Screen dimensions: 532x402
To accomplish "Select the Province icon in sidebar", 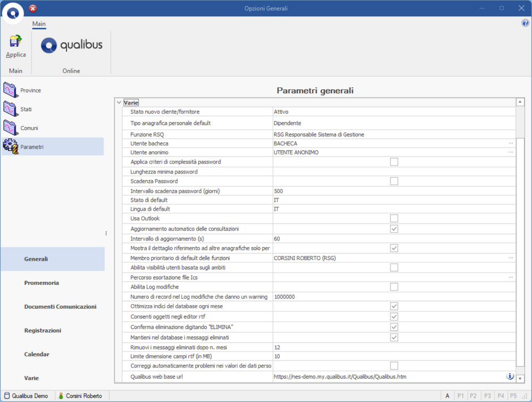I will coord(11,90).
